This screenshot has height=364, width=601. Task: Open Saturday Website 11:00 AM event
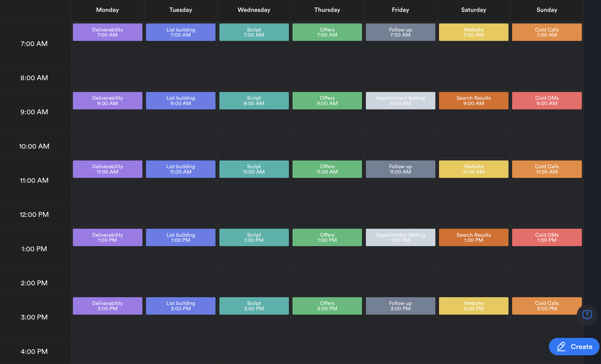coord(473,169)
